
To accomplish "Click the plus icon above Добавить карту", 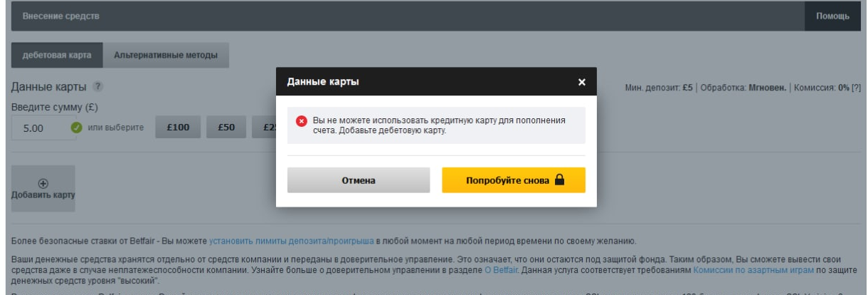I will coord(43,183).
